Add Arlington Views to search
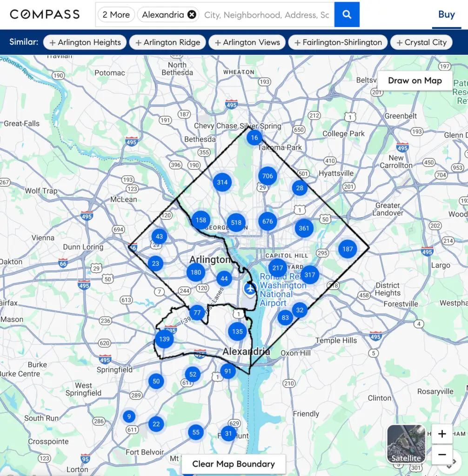 [247, 42]
